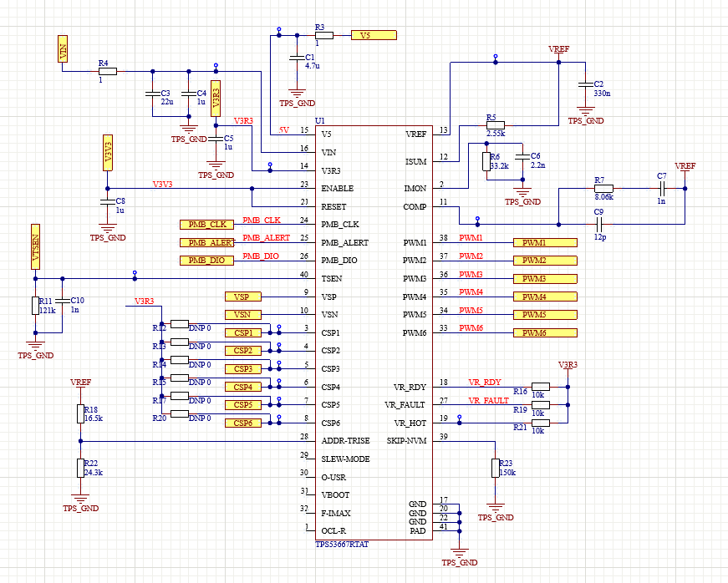Select capacitor C10 symbol

point(63,301)
